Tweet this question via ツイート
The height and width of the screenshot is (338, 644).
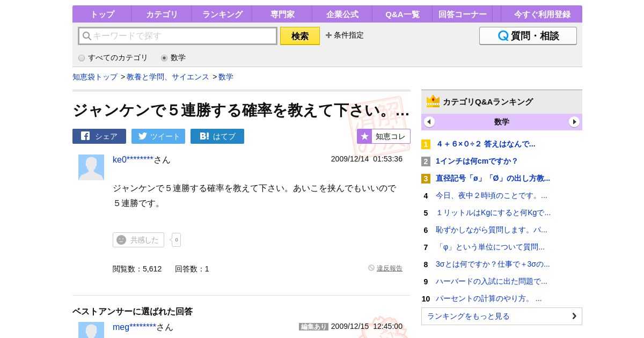tap(158, 136)
